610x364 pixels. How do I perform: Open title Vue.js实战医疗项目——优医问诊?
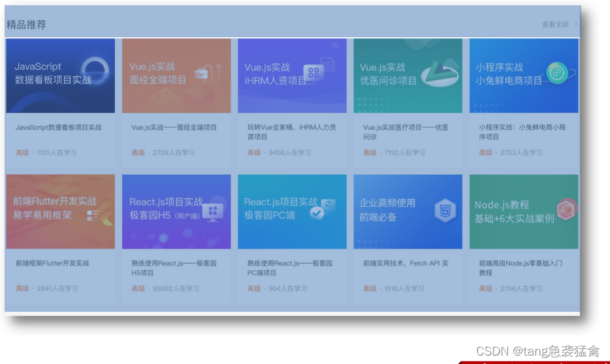[x=406, y=132]
